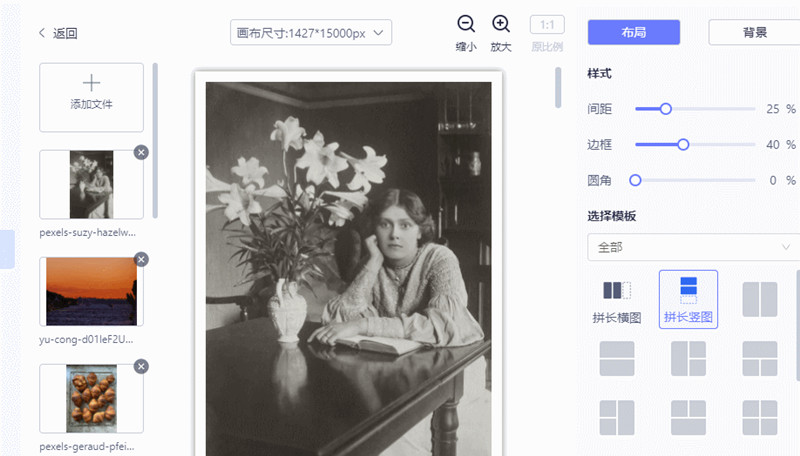Remove the pexels-suzy-hazelwood thumbnail with its X

[x=141, y=152]
